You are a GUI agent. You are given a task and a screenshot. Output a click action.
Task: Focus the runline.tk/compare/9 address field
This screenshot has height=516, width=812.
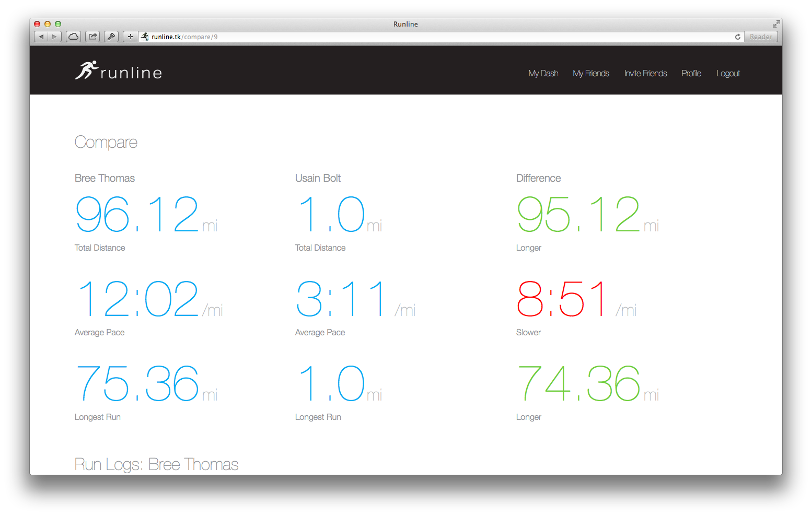click(441, 37)
